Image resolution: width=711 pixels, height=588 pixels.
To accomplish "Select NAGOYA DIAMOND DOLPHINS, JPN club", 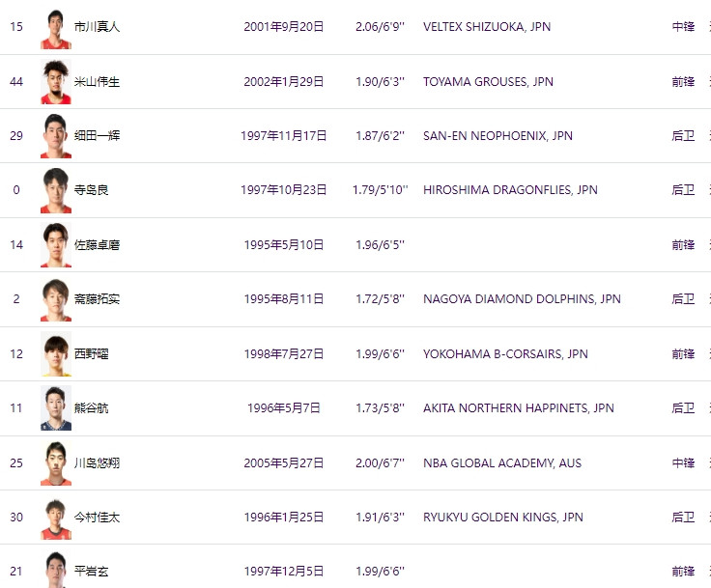I will (x=522, y=299).
